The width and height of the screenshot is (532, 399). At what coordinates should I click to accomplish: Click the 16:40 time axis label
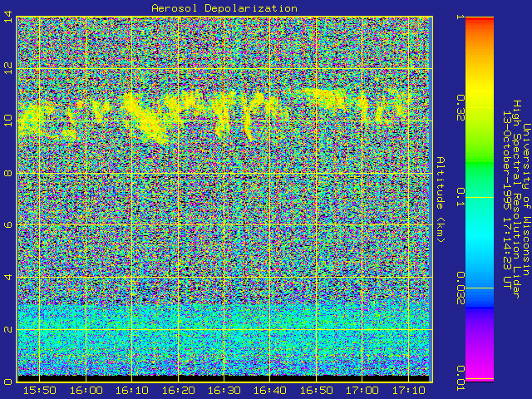point(270,391)
